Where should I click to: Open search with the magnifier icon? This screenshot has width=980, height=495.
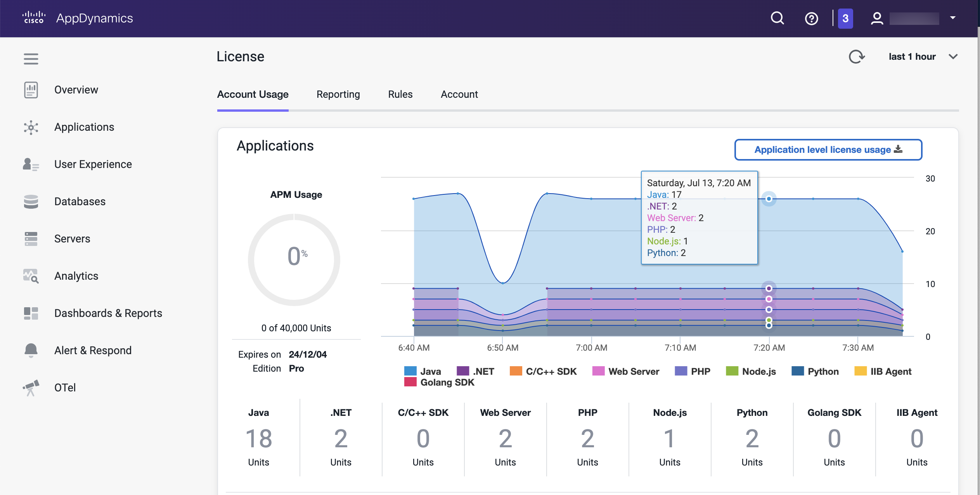(x=777, y=18)
